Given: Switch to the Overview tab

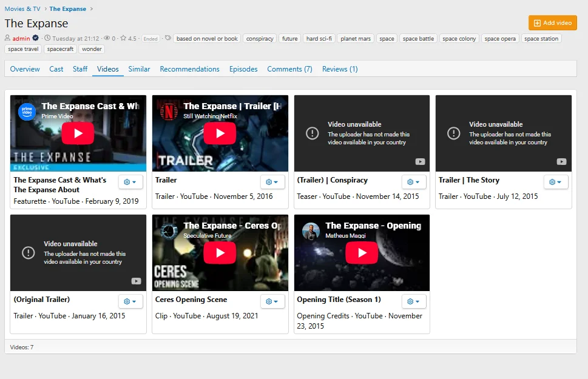Looking at the screenshot, I should tap(25, 69).
